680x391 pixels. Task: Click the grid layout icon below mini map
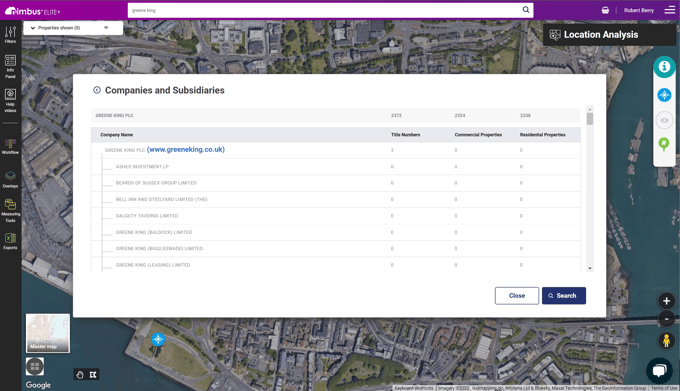pos(35,367)
